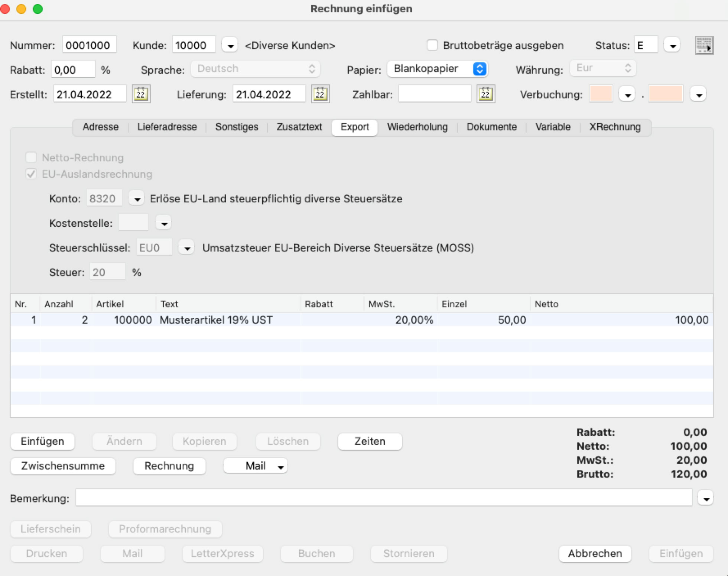Open calendar picker for Erstellt date
The image size is (728, 576).
pos(141,94)
